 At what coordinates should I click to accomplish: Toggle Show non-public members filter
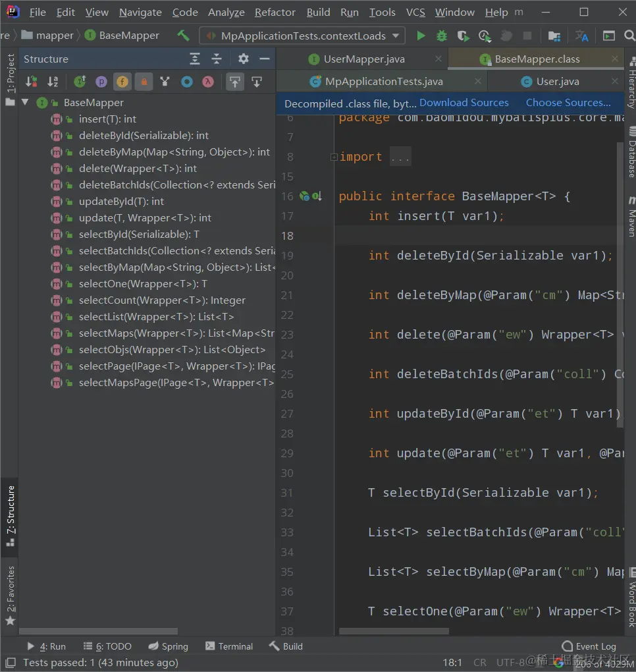tap(144, 82)
